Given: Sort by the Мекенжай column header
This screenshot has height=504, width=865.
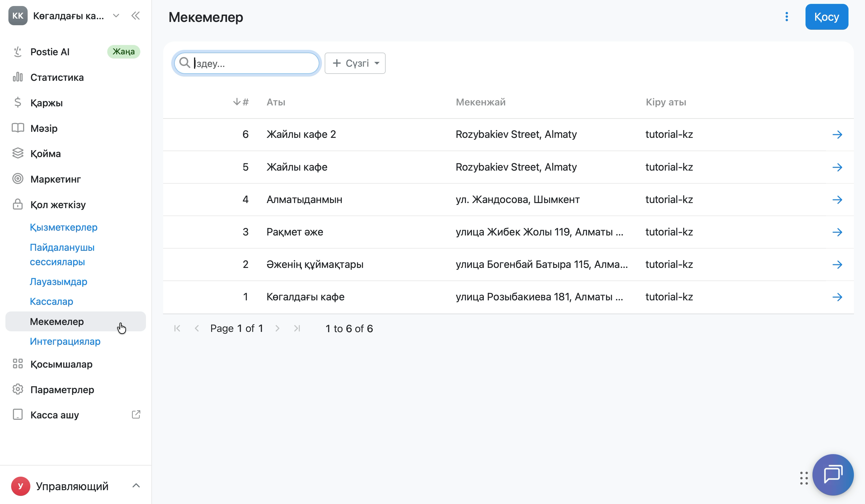Looking at the screenshot, I should [481, 102].
